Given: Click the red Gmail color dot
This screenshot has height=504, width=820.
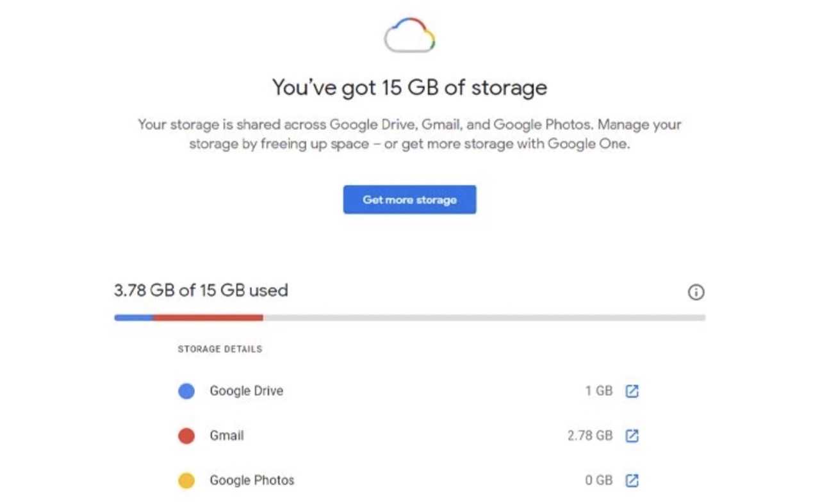Looking at the screenshot, I should coord(186,435).
